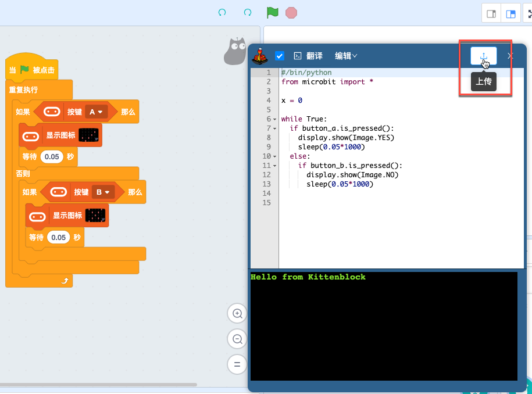Viewport: 532px width, 394px height.
Task: Stop the program with the red stop button
Action: pos(291,13)
